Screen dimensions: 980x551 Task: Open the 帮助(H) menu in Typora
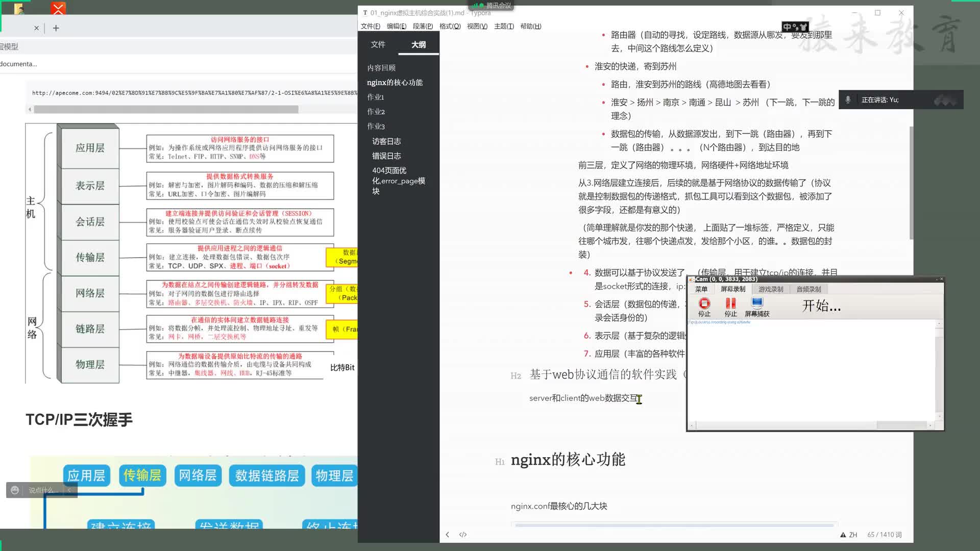[x=531, y=26]
